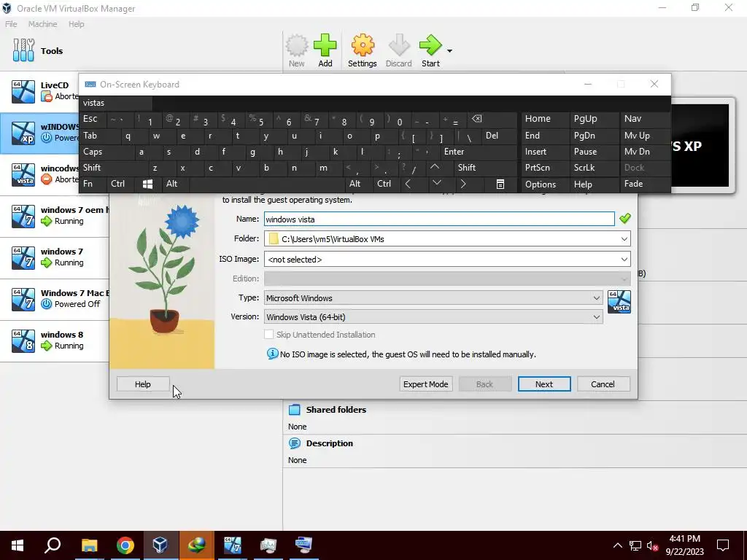Click the down arrow key on keyboard
This screenshot has height=560, width=747.
[x=436, y=184]
